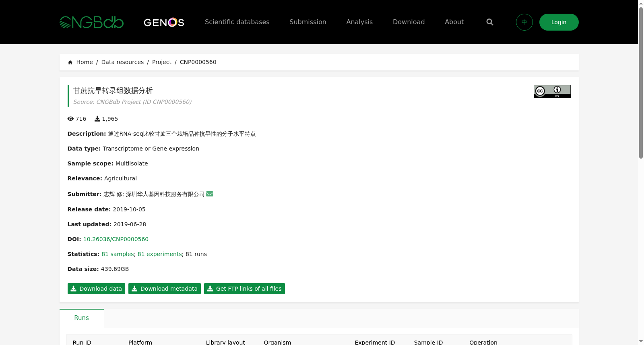The image size is (644, 345).
Task: Open Data resources breadcrumb
Action: pyautogui.click(x=122, y=62)
